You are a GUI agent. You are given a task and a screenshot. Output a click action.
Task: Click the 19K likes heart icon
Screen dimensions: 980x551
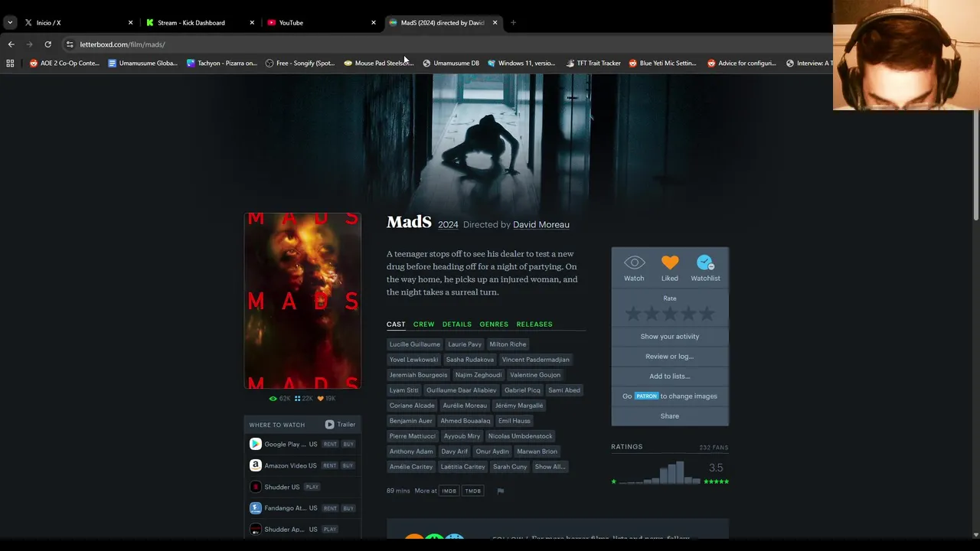(321, 399)
